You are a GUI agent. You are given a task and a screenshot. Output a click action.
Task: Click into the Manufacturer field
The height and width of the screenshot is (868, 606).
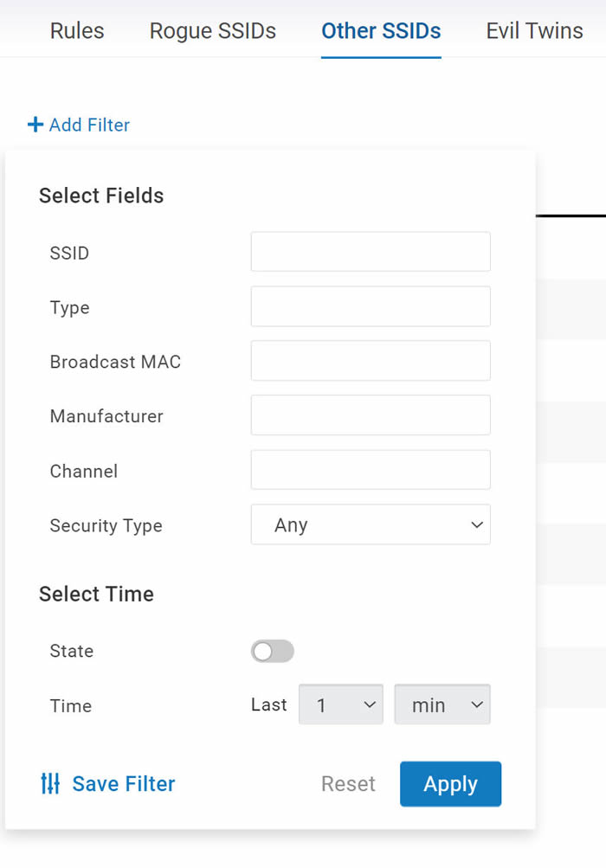371,415
